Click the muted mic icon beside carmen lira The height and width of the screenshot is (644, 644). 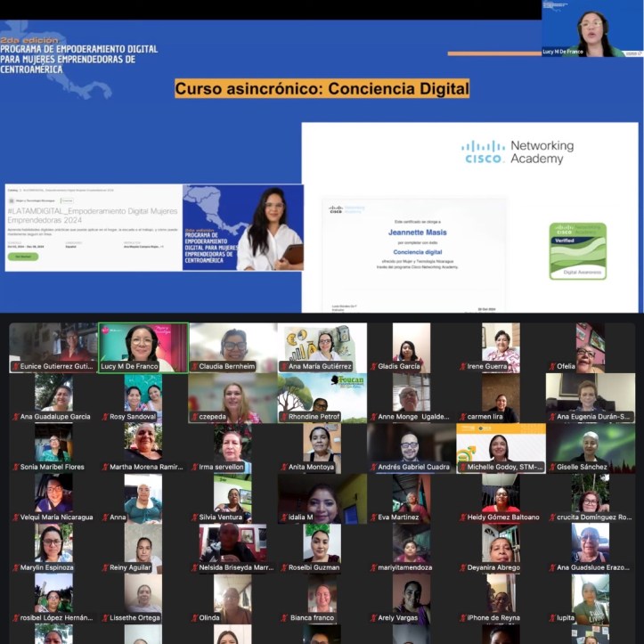tap(463, 417)
